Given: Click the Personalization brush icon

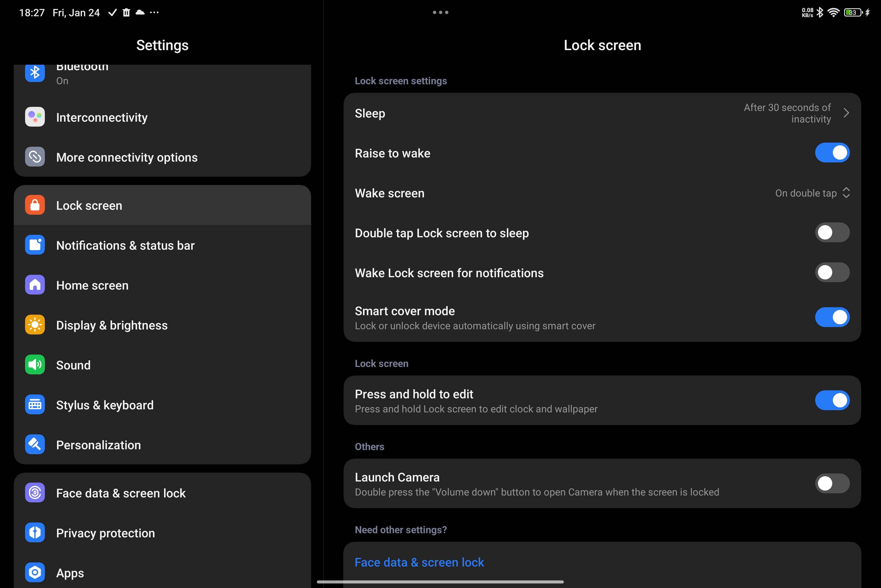Looking at the screenshot, I should point(34,445).
